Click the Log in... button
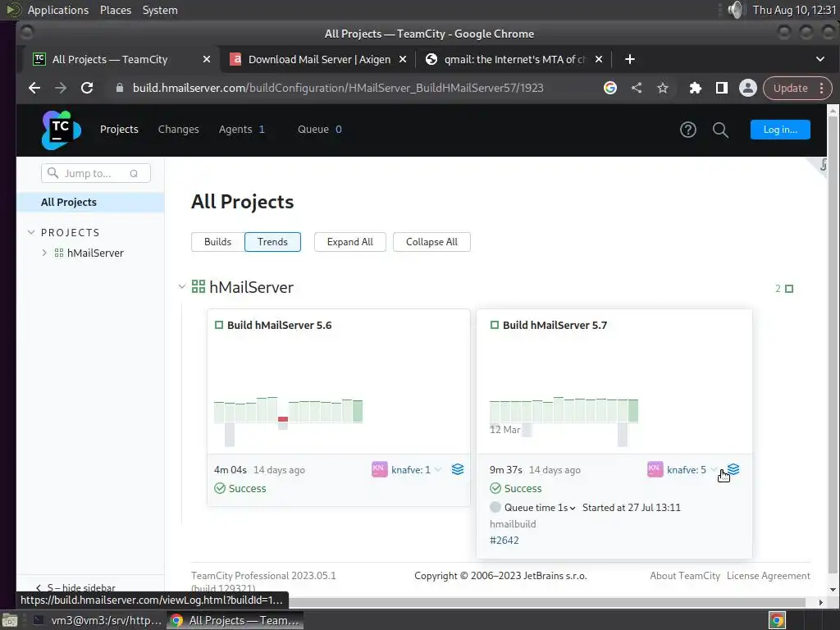Image resolution: width=840 pixels, height=630 pixels. [780, 130]
